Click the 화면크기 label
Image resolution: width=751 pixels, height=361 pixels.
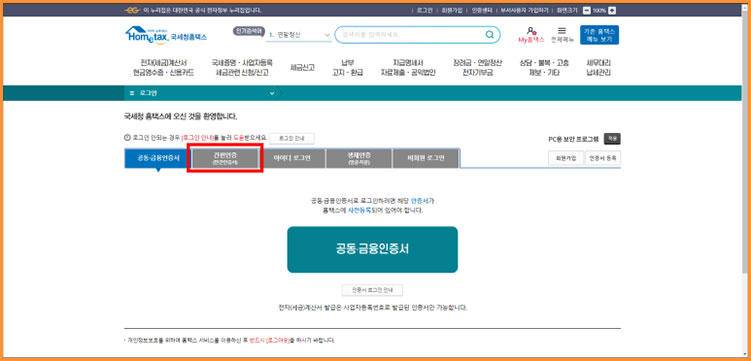click(568, 10)
